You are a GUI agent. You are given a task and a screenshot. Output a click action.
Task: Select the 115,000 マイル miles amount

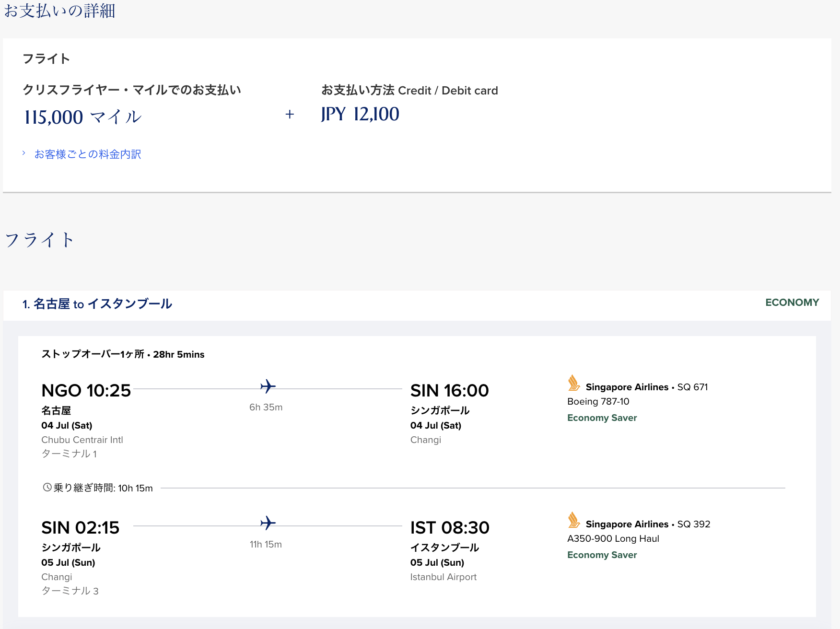click(82, 117)
